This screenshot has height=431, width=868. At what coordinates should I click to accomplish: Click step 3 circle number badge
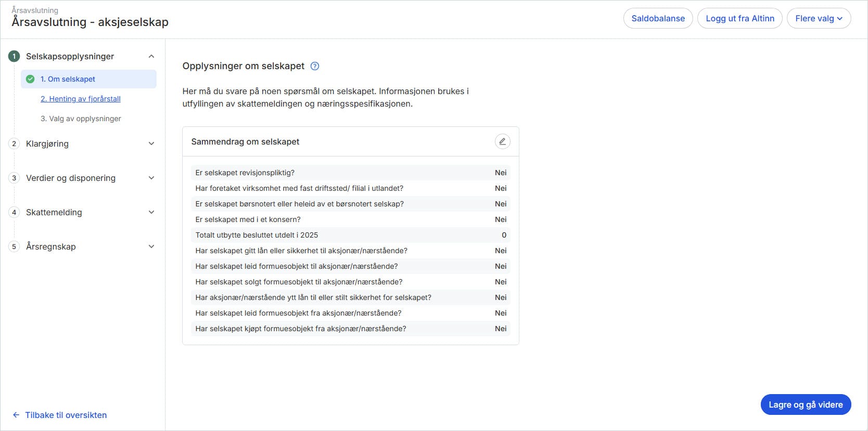14,178
